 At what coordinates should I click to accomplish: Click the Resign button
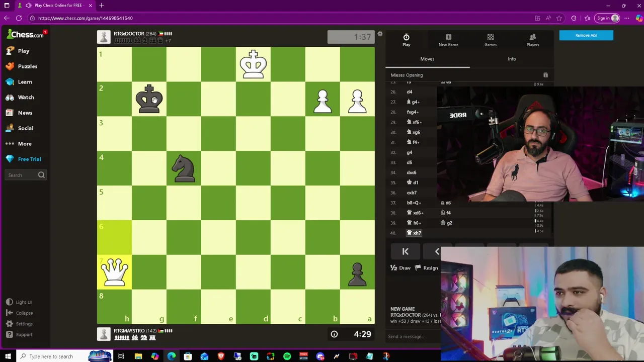pos(426,268)
